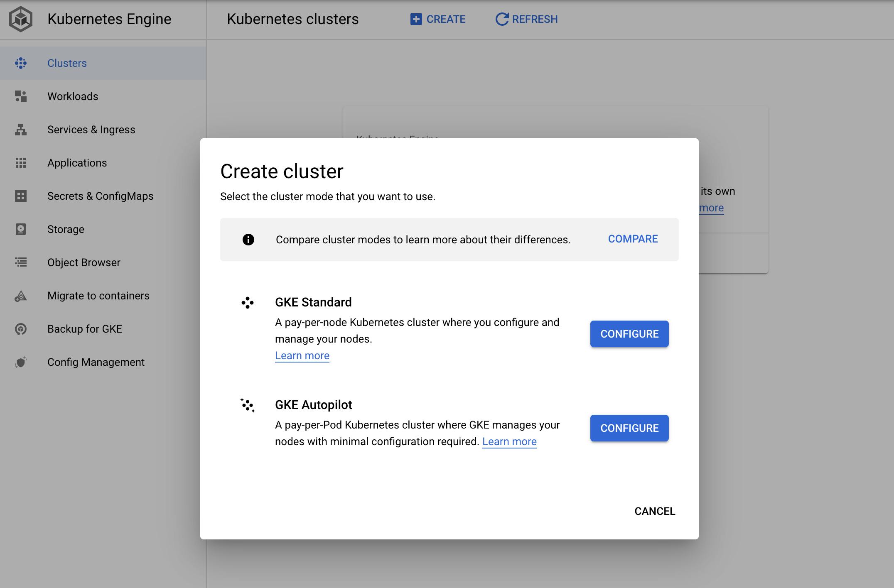This screenshot has height=588, width=894.
Task: Click the Workloads sidebar icon
Action: pyautogui.click(x=21, y=96)
